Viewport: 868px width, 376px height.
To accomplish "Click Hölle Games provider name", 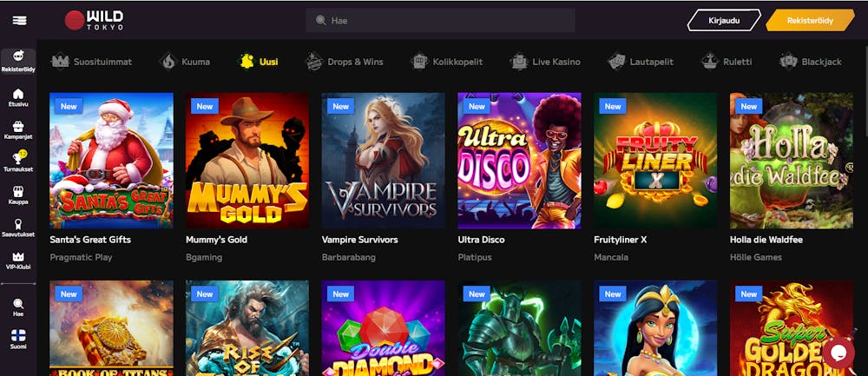I will [756, 258].
